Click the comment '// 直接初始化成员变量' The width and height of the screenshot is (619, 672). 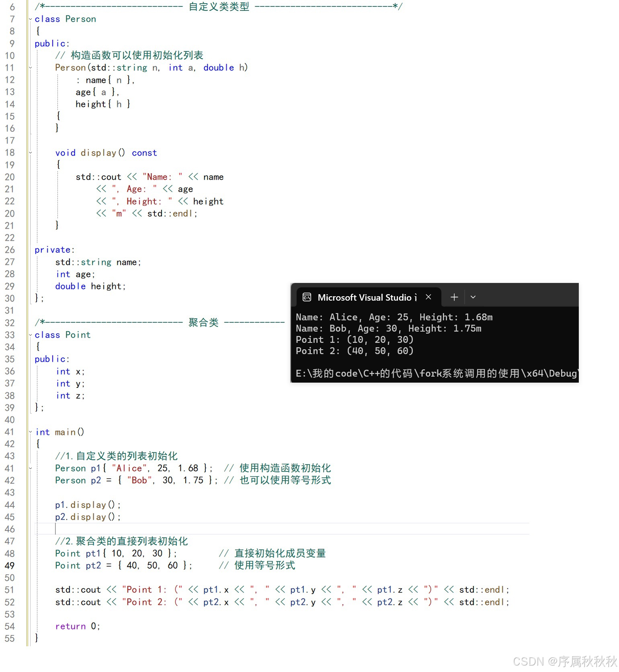(273, 553)
